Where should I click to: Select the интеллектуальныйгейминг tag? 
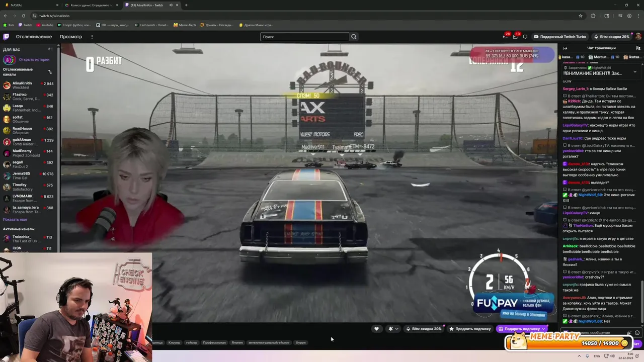269,342
